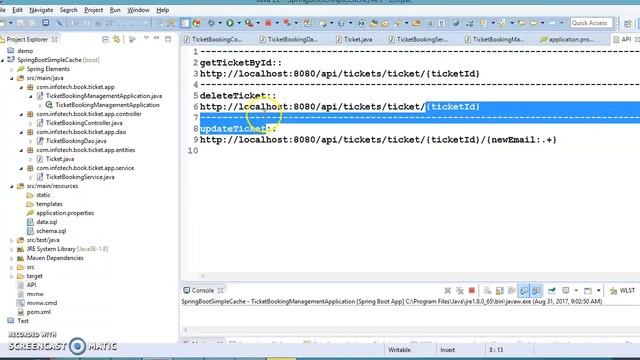Expand the src/test/java folder

click(x=12, y=240)
